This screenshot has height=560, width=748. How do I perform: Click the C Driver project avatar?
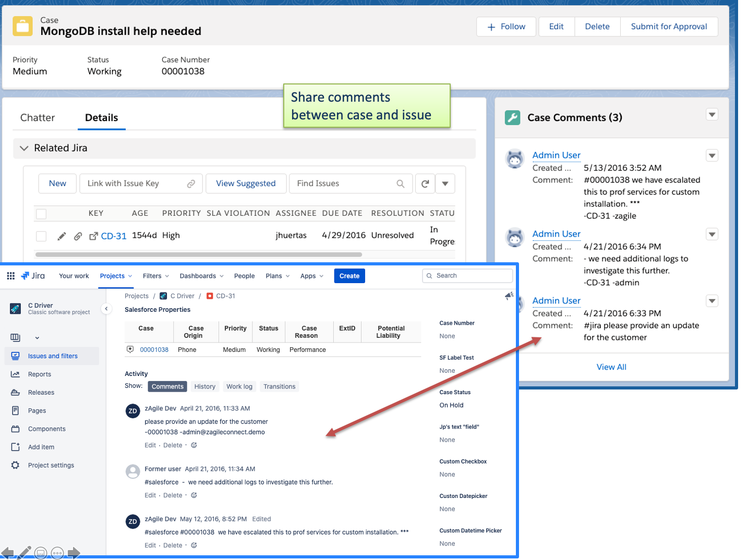(x=16, y=309)
